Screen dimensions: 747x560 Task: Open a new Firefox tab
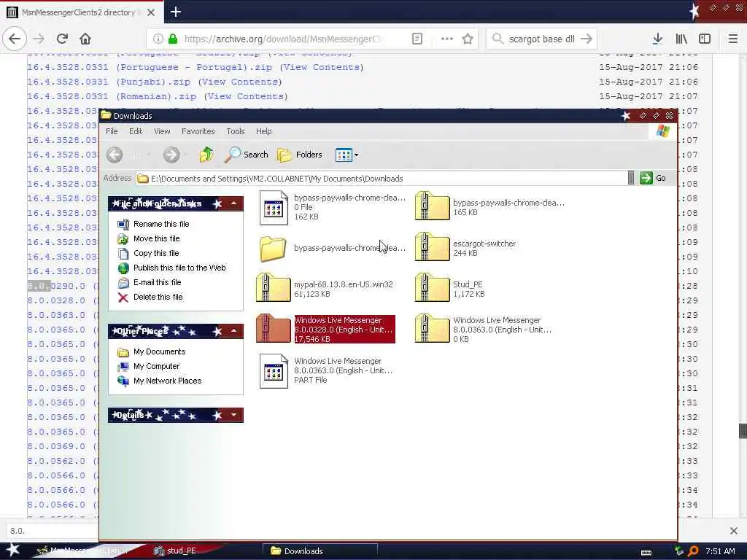[x=175, y=12]
